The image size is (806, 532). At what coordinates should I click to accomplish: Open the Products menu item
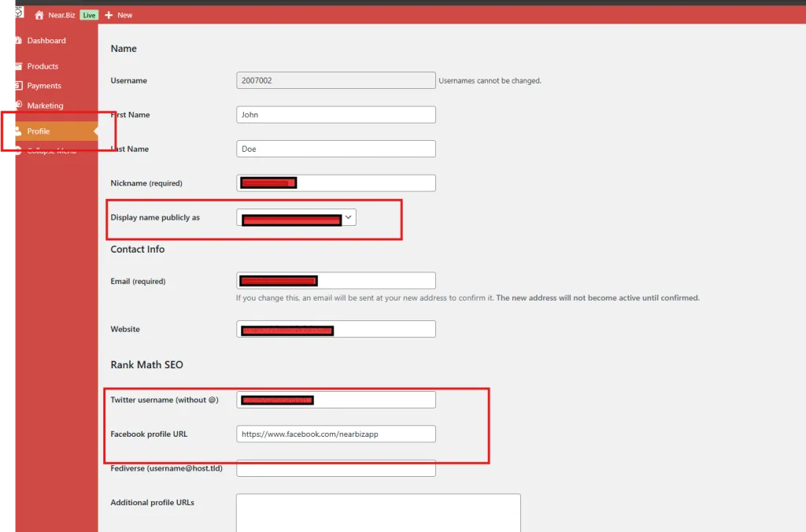[43, 66]
